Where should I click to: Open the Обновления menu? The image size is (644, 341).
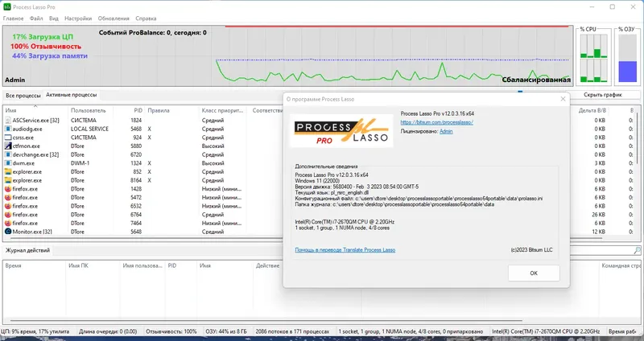(114, 18)
